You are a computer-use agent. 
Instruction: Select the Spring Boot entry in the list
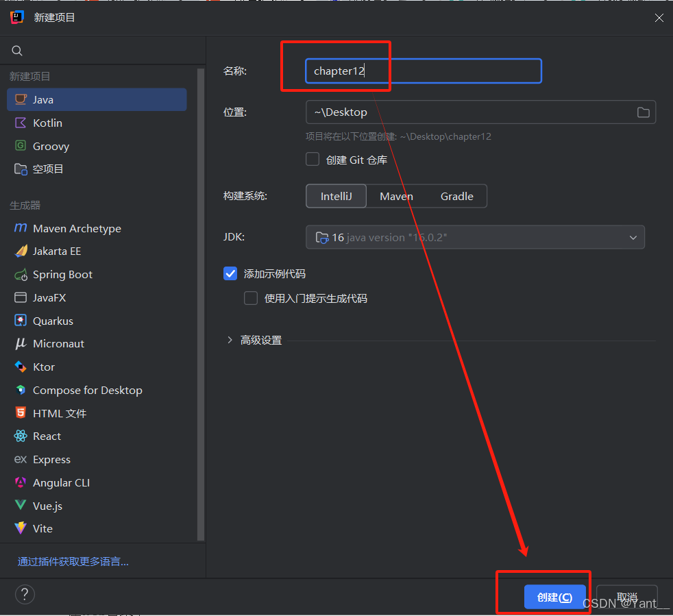coord(97,274)
